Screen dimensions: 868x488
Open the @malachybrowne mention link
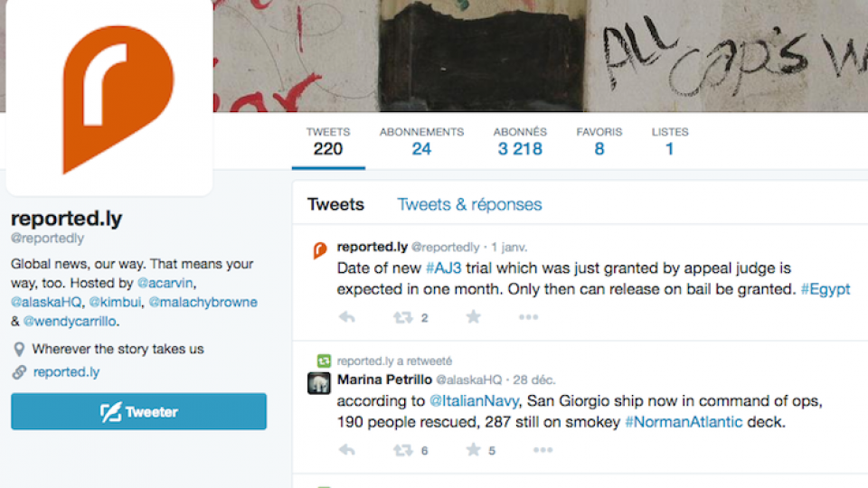(x=203, y=302)
